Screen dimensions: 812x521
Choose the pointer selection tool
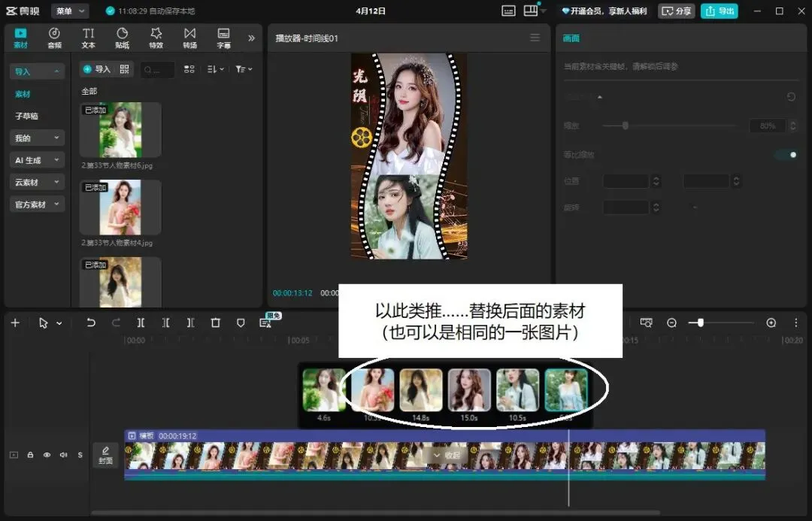click(43, 323)
